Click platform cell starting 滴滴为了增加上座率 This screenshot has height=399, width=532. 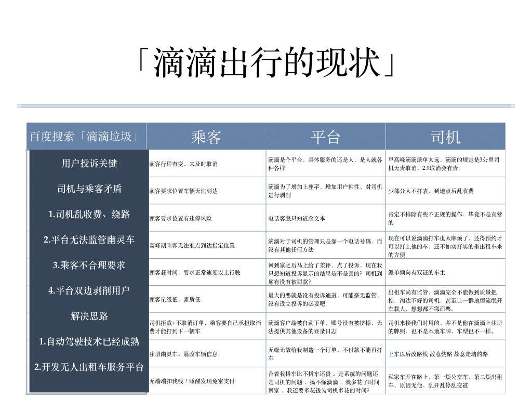326,191
